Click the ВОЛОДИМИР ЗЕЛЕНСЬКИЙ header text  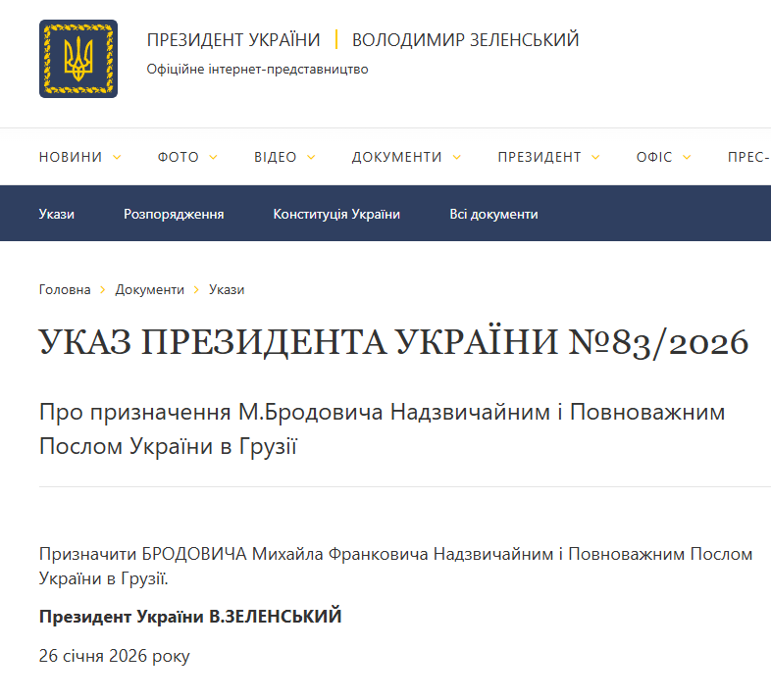pos(465,40)
